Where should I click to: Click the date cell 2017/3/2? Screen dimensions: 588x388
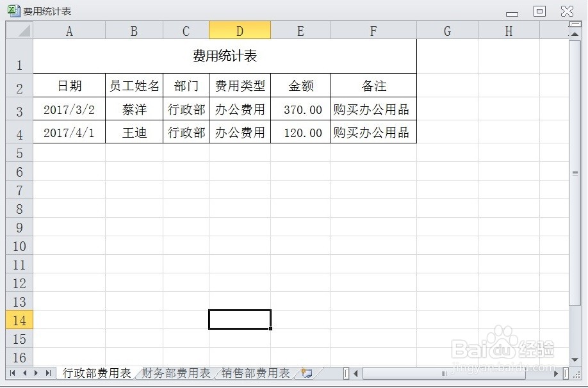tap(69, 109)
